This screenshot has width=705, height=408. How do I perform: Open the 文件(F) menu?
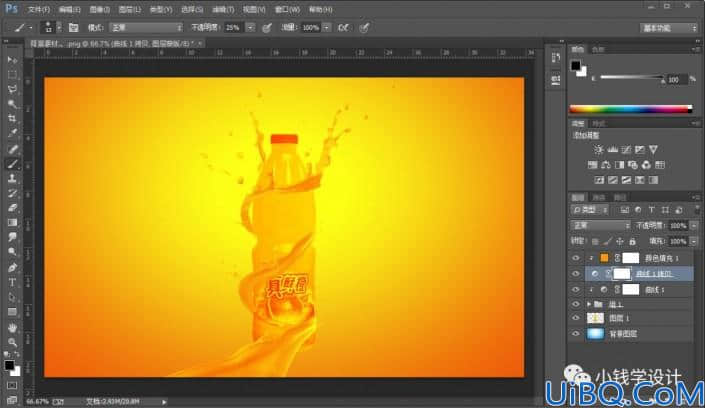39,9
